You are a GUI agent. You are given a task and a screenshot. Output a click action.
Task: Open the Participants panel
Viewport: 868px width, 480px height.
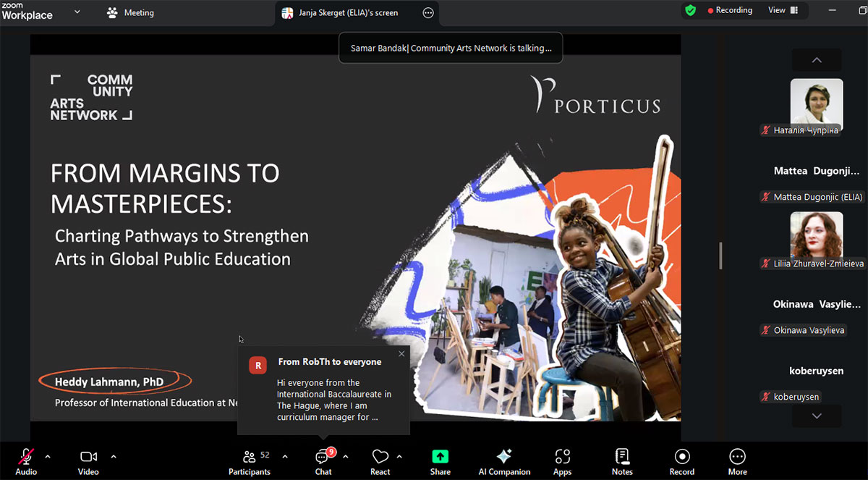pyautogui.click(x=250, y=461)
